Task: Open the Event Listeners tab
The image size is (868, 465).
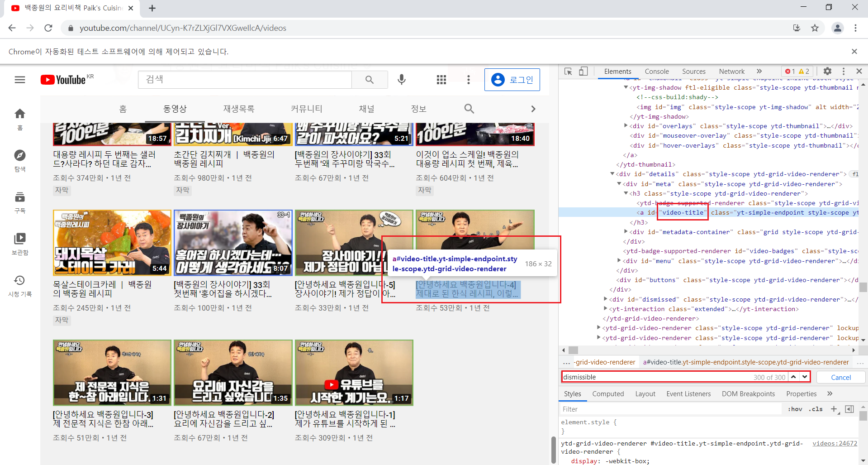Action: coord(688,393)
